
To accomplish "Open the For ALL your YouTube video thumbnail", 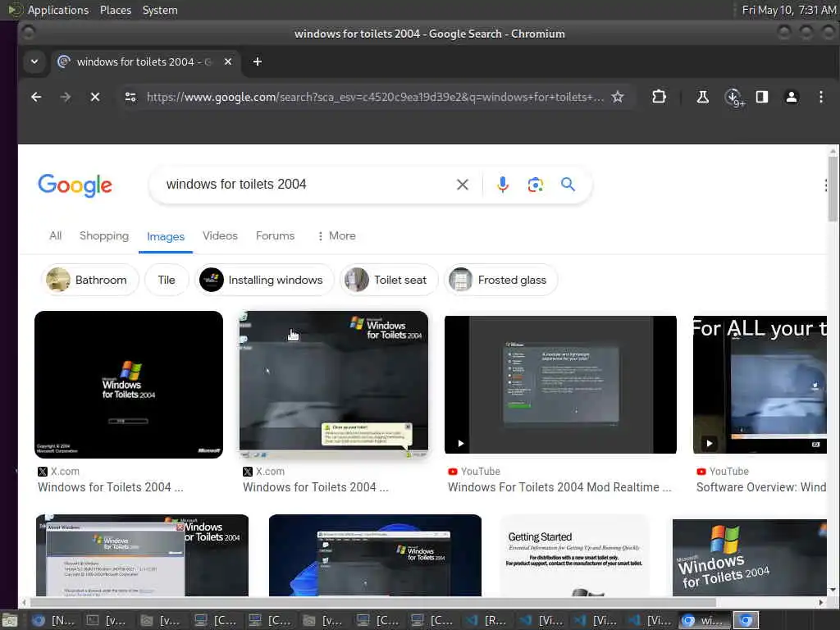I will 760,385.
